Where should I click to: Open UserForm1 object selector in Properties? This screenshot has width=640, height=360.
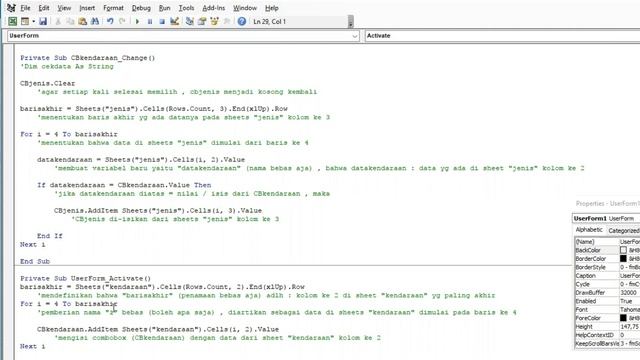tap(606, 218)
